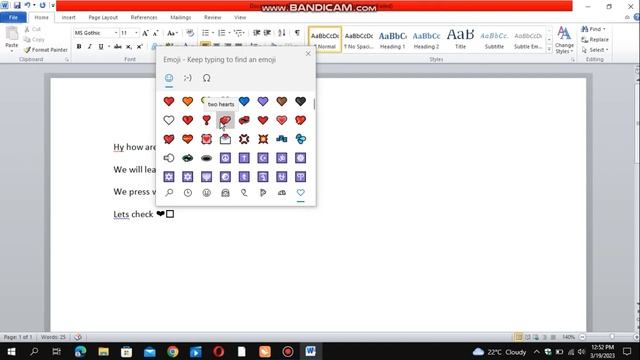Viewport: 640px width, 360px height.
Task: Switch to the Insert ribbon tab
Action: pos(69,18)
